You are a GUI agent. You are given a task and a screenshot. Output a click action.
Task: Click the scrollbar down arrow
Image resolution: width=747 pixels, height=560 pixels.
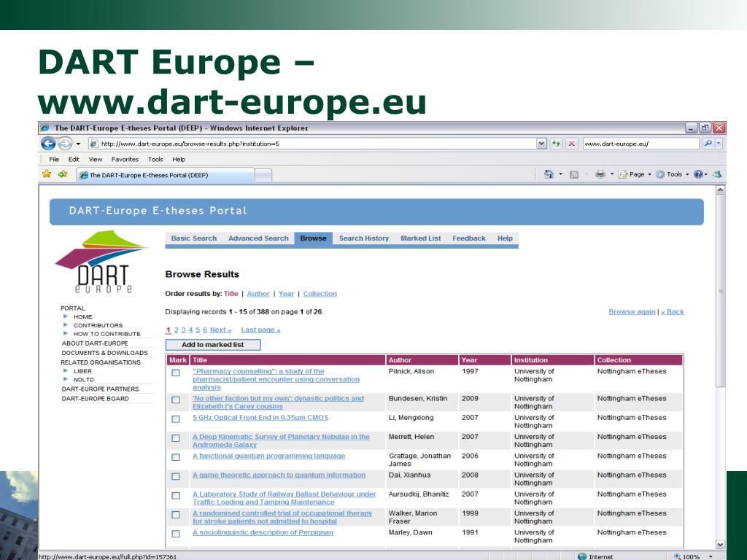click(x=720, y=544)
